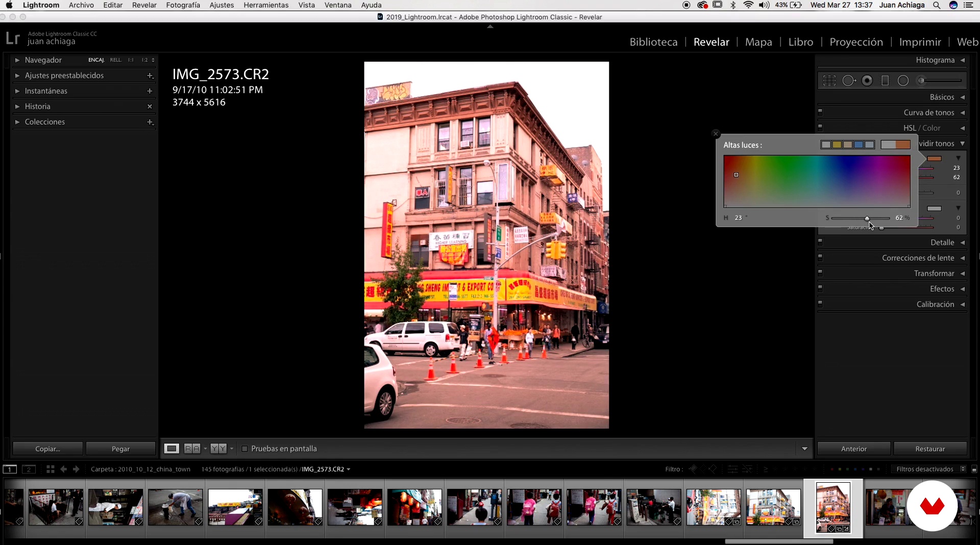Go forward with filmstrip right arrow
This screenshot has height=545, width=980.
point(76,469)
